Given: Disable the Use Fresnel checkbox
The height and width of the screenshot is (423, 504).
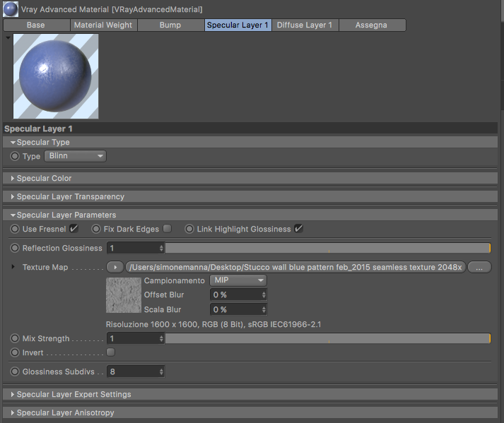Looking at the screenshot, I should coord(74,229).
